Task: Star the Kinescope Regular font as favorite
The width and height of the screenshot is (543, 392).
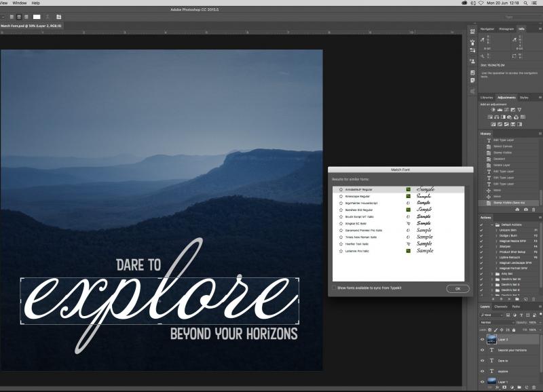Action: pyautogui.click(x=341, y=196)
